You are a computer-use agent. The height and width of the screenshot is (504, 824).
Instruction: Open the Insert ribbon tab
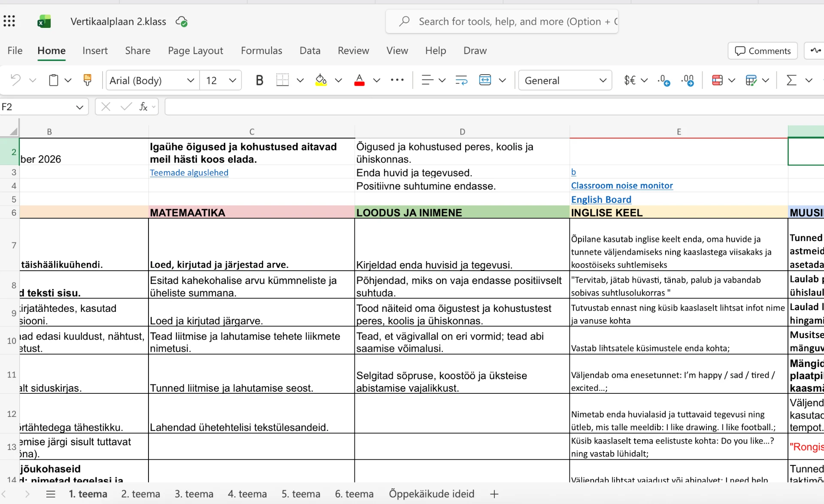pyautogui.click(x=95, y=51)
